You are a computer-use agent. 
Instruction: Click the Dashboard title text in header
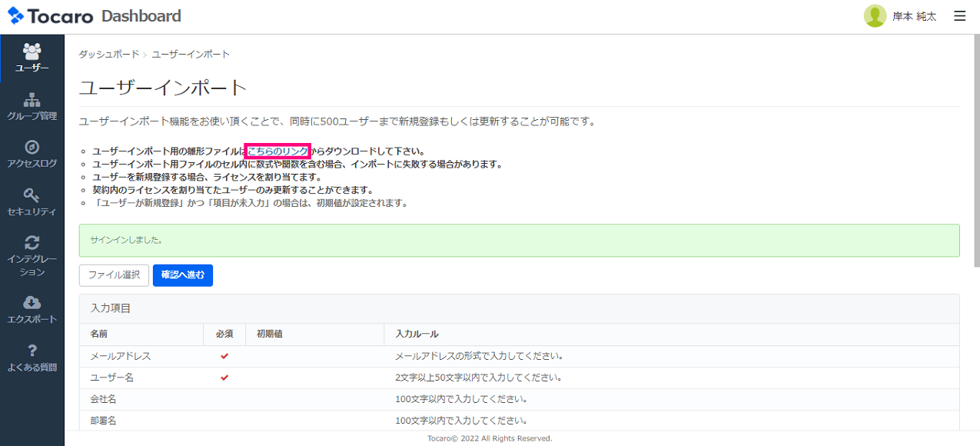pos(141,16)
